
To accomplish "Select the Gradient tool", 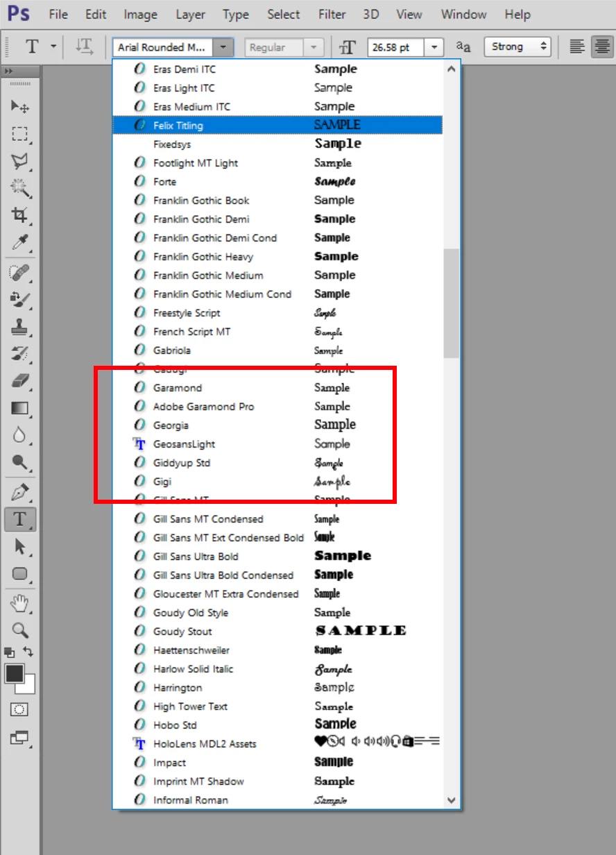I will pos(20,408).
